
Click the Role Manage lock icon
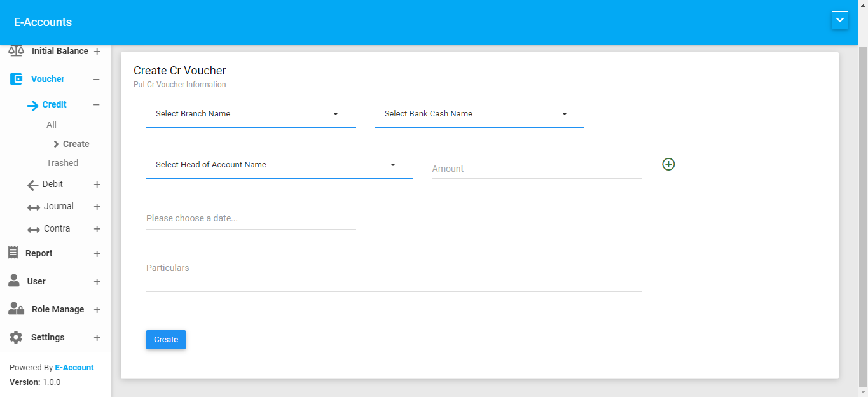16,309
